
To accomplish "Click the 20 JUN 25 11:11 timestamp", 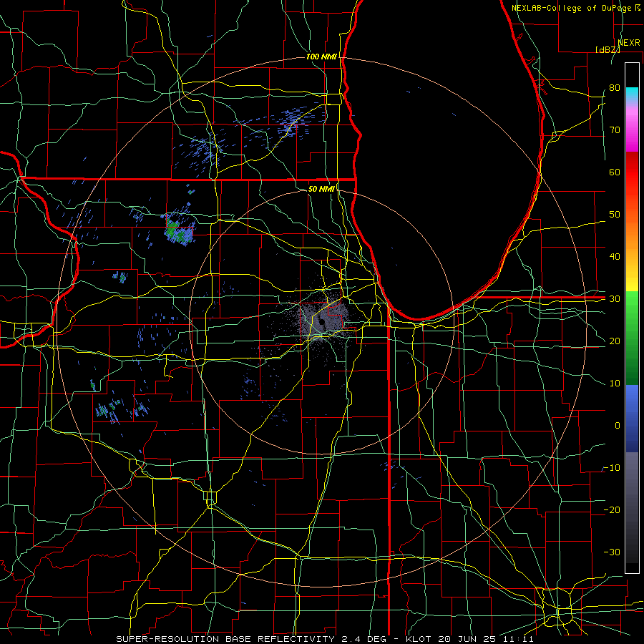I will [x=485, y=639].
